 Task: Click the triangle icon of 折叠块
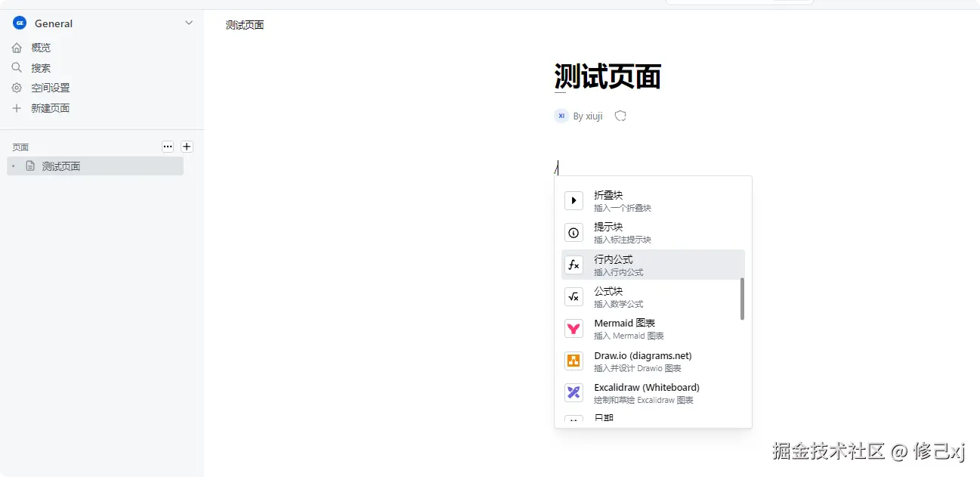pos(574,200)
